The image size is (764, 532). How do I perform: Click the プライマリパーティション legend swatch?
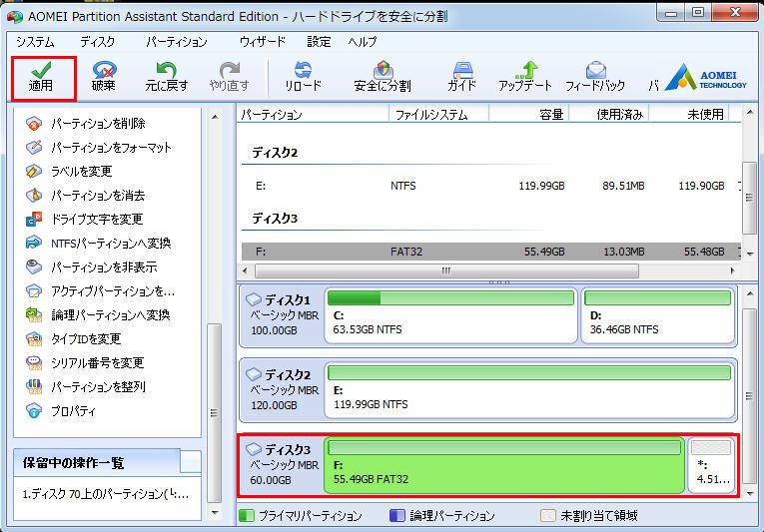[247, 516]
